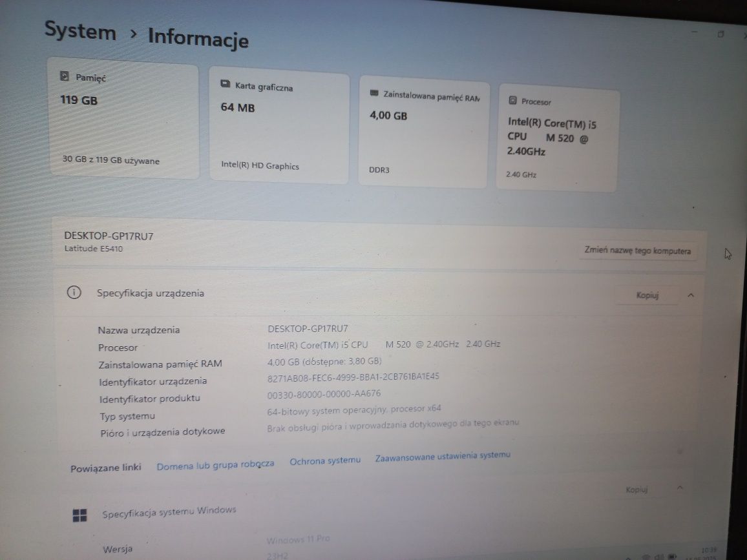747x560 pixels.
Task: Click Identyfikator produktu label
Action: click(149, 399)
